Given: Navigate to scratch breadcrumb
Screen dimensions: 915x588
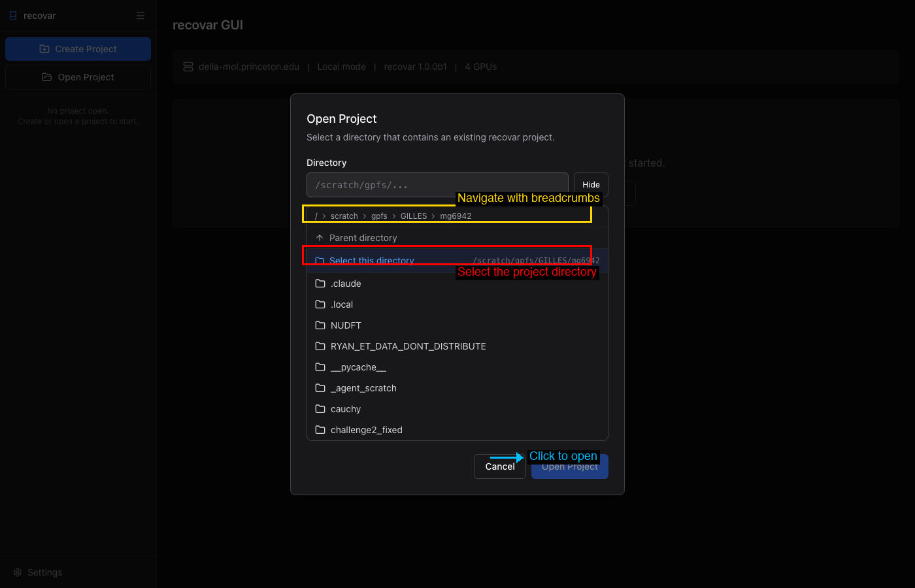Looking at the screenshot, I should pos(344,216).
